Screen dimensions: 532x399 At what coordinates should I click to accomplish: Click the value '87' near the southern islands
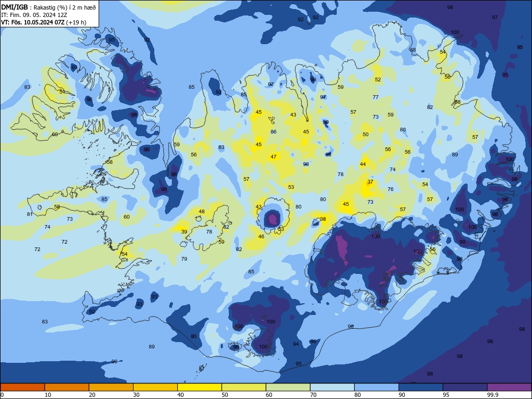[x=202, y=369]
